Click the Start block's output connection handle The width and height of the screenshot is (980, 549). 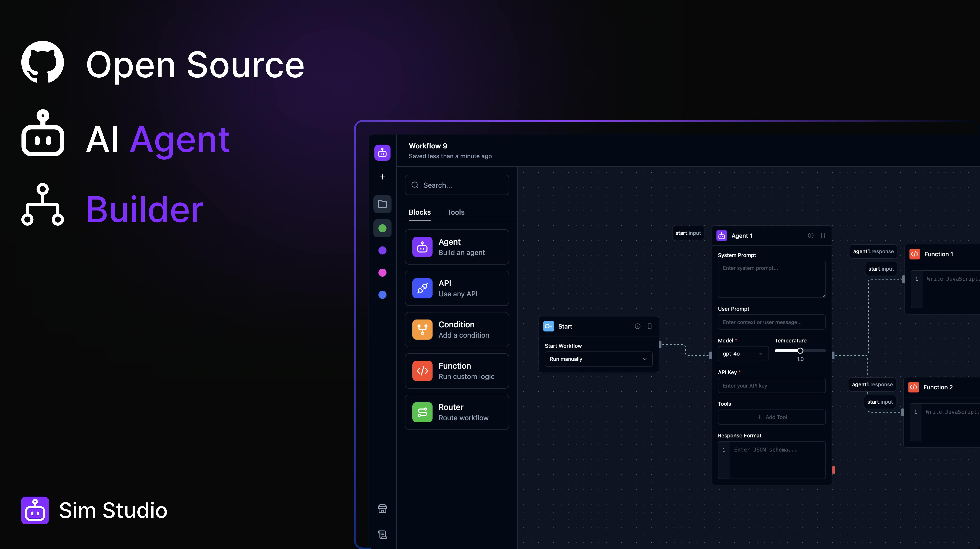pyautogui.click(x=660, y=345)
